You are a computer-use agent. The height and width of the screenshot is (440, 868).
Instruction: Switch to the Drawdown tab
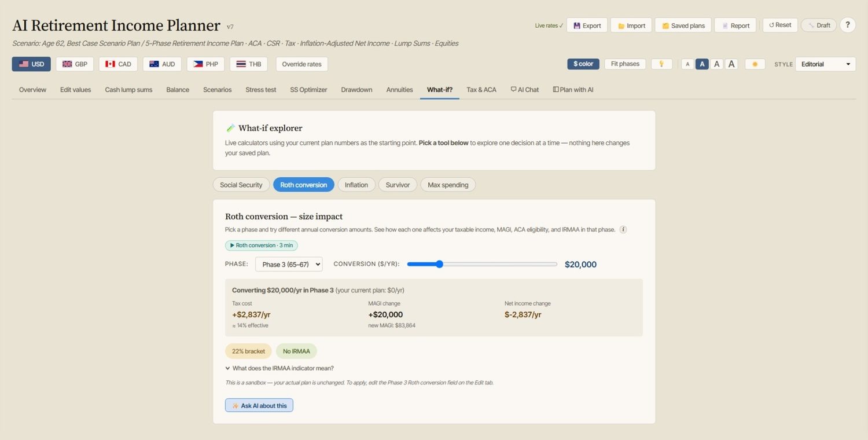(356, 90)
